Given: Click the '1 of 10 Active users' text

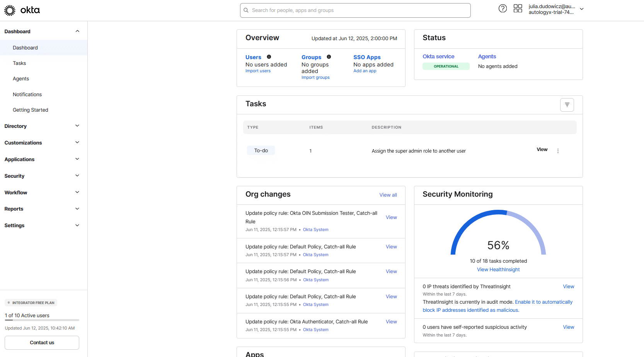Looking at the screenshot, I should pos(27,316).
